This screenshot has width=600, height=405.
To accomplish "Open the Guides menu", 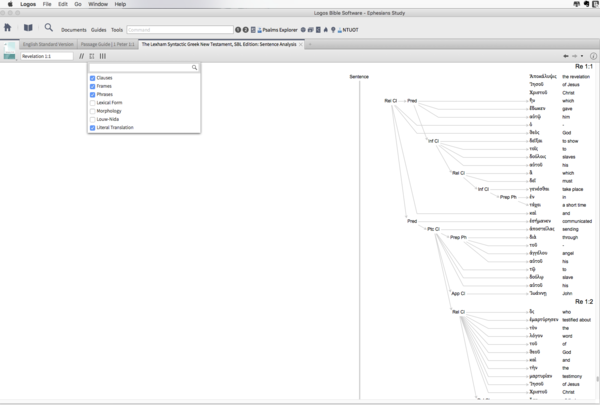I will [x=98, y=31].
